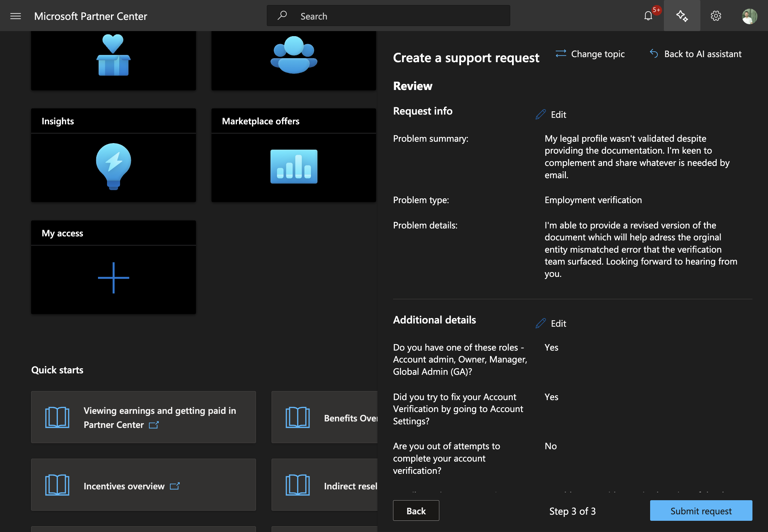This screenshot has width=768, height=532.
Task: Click the Back button
Action: pyautogui.click(x=416, y=511)
